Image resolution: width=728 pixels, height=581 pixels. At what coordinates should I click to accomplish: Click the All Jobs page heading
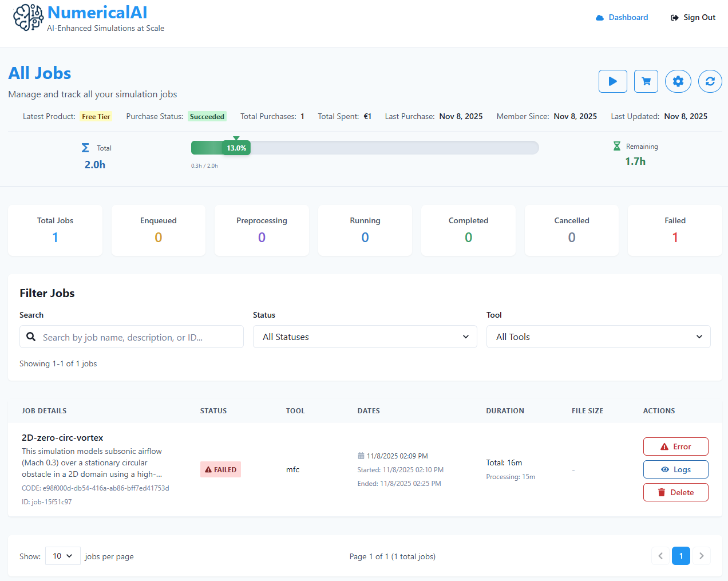click(40, 73)
